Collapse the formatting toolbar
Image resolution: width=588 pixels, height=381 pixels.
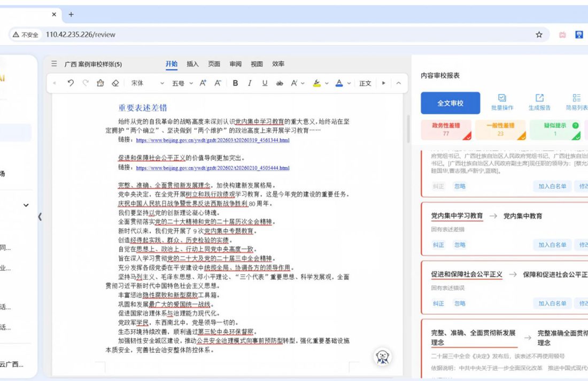398,83
